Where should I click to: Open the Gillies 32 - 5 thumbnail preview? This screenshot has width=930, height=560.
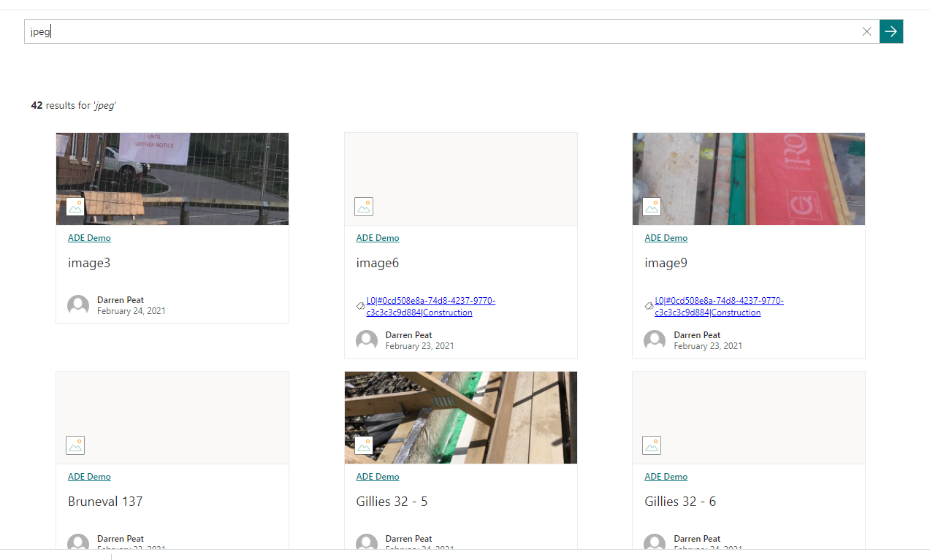461,418
